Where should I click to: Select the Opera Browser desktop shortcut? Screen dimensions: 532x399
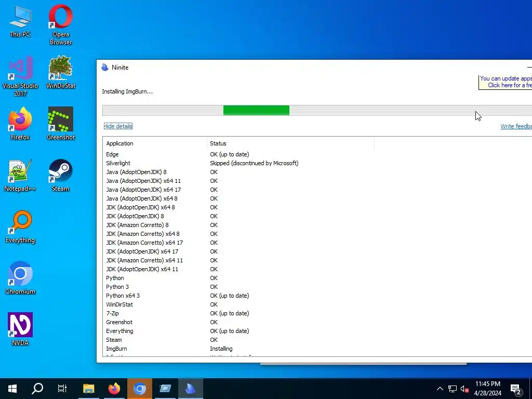pos(61,24)
